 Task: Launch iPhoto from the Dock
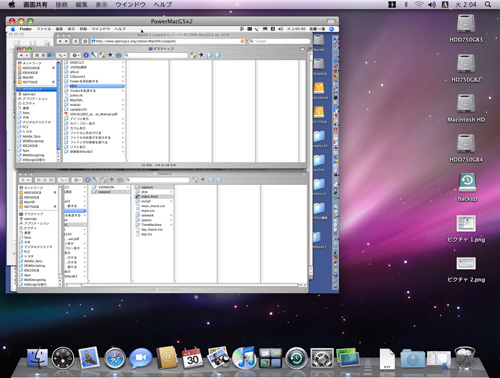point(218,358)
